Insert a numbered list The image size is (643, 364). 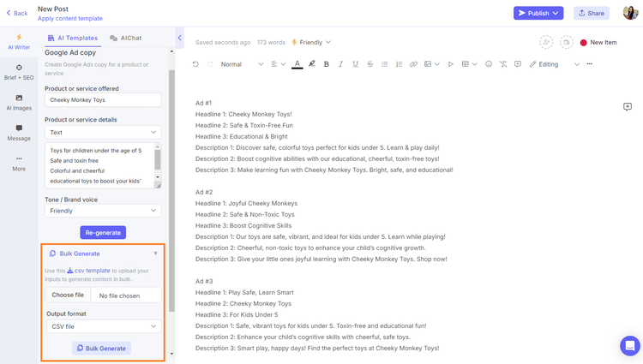tap(399, 64)
